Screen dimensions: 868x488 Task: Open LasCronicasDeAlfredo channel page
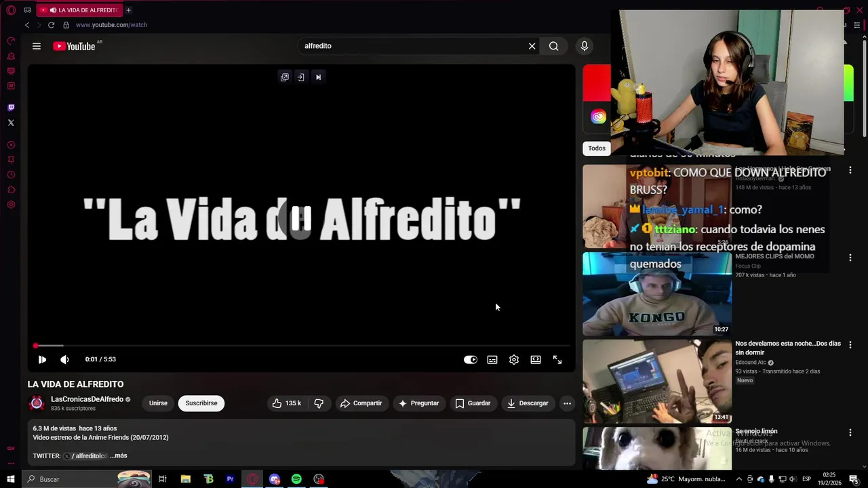tap(87, 399)
